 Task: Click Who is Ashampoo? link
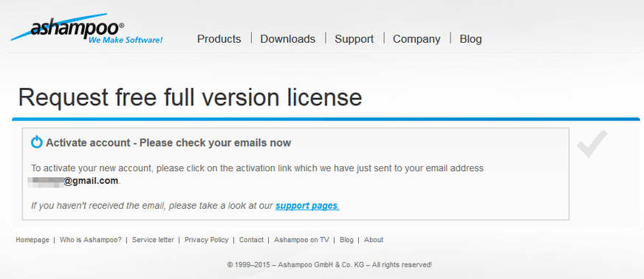pyautogui.click(x=91, y=240)
